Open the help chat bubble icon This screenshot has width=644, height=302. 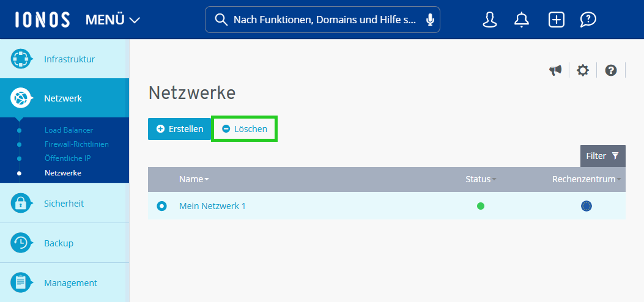[x=588, y=20]
